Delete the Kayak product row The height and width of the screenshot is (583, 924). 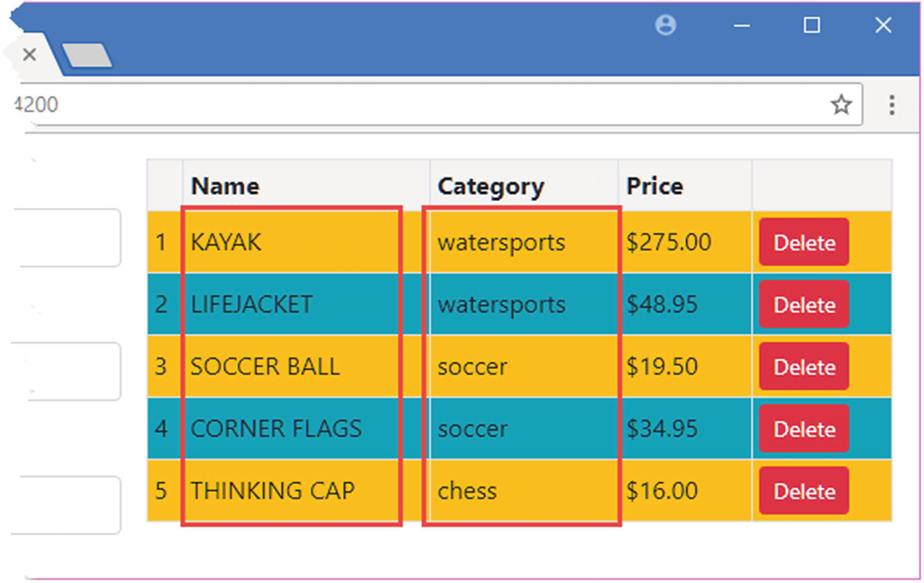click(803, 243)
